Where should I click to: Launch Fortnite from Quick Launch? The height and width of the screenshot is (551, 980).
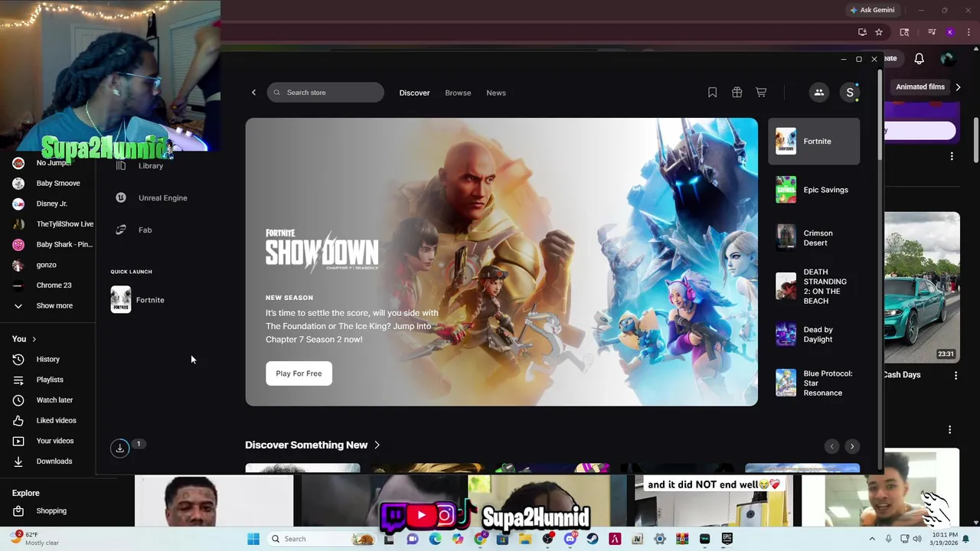click(x=138, y=300)
